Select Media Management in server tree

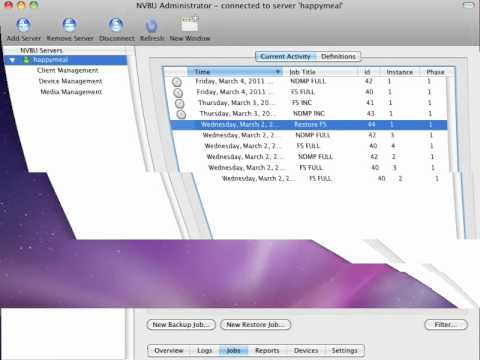coord(71,92)
